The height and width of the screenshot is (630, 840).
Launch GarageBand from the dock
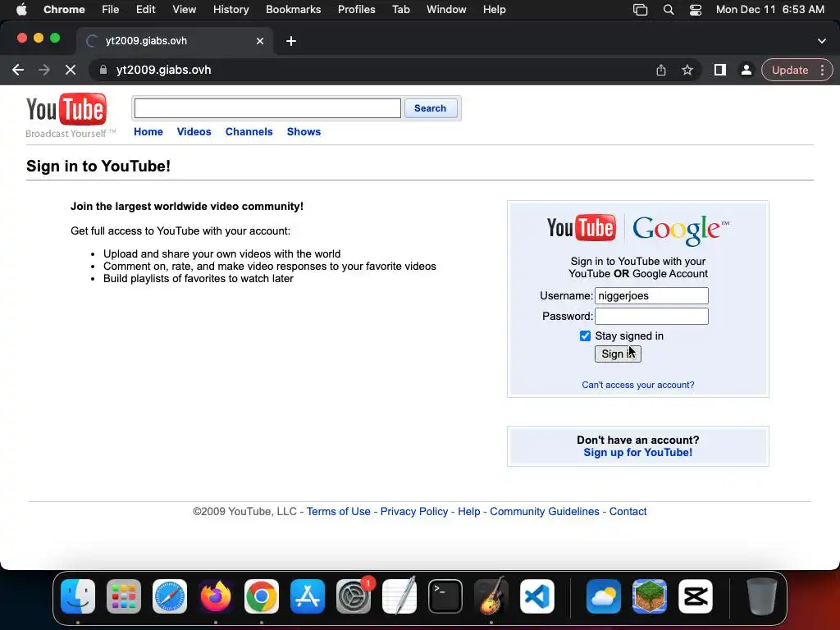pos(491,596)
